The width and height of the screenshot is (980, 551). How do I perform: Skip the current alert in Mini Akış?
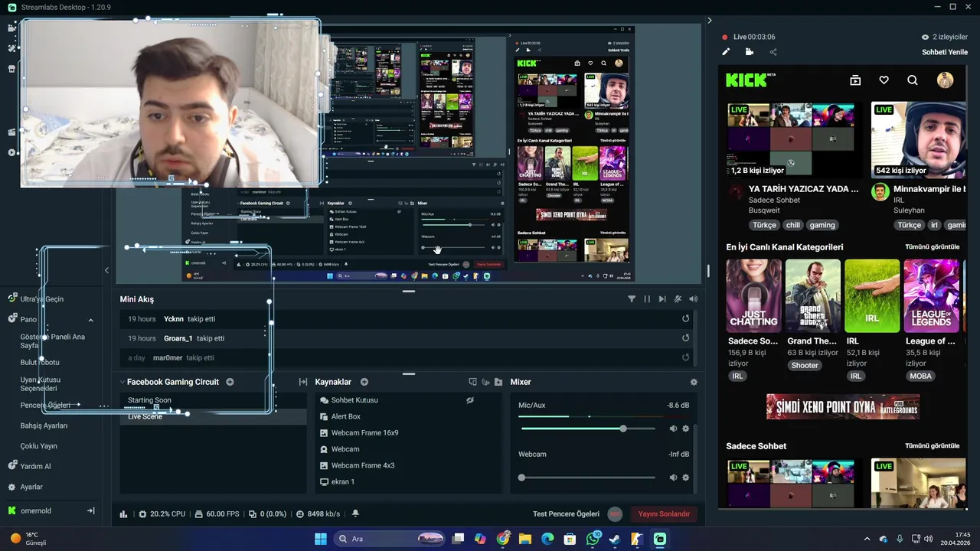[x=662, y=299]
